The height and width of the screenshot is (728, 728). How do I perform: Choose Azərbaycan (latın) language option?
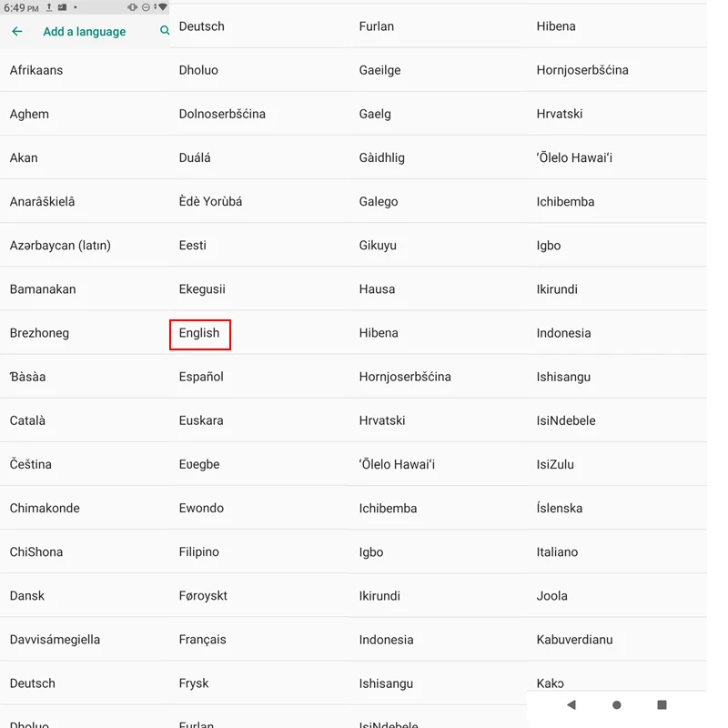click(x=61, y=245)
